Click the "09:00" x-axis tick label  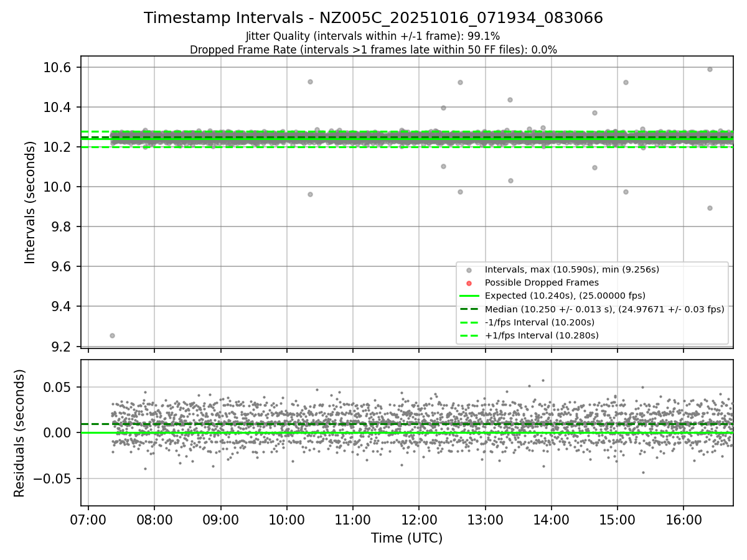pyautogui.click(x=220, y=520)
